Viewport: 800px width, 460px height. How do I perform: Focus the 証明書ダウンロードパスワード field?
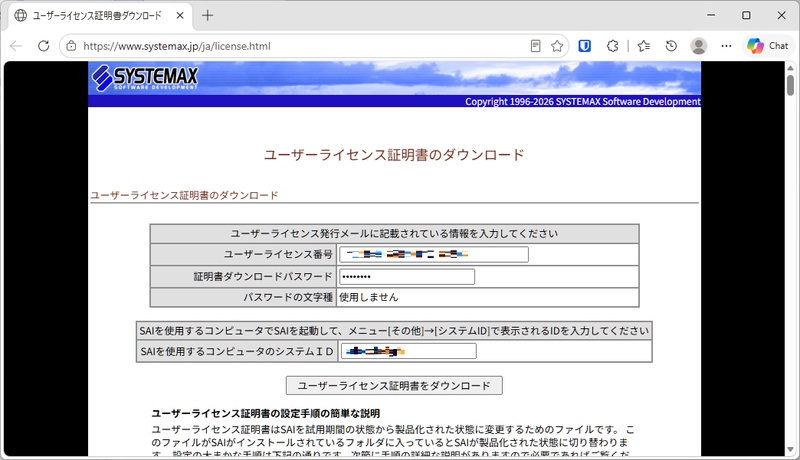pos(407,276)
